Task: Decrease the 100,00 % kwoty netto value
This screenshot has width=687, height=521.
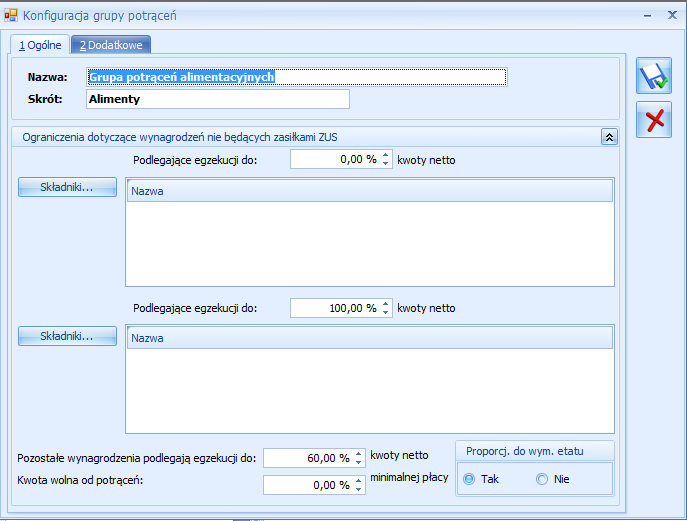Action: (386, 312)
